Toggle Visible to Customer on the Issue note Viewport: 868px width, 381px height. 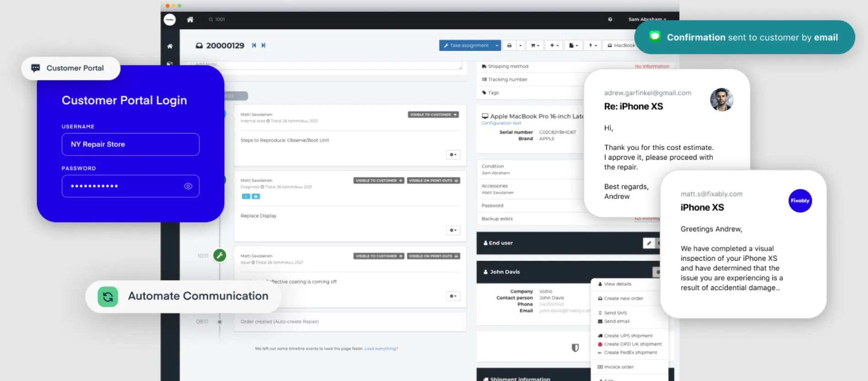[x=379, y=256]
